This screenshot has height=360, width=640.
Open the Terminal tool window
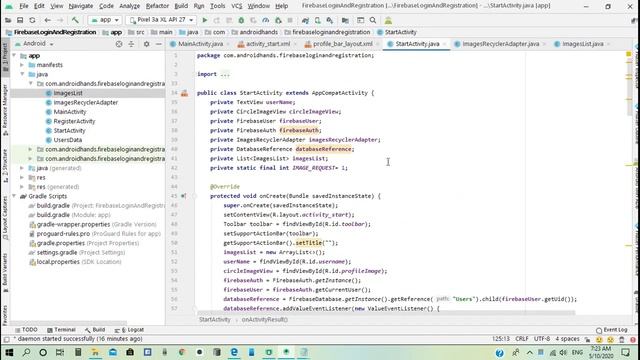pos(61,330)
